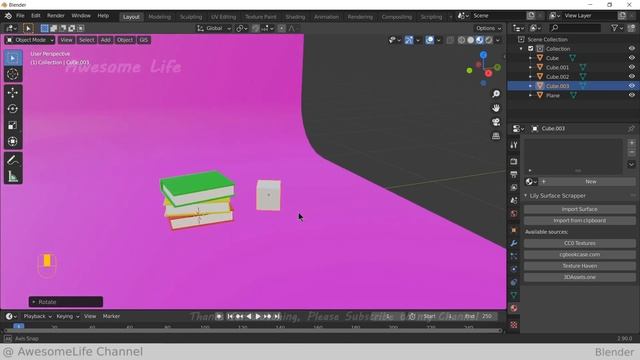Select the Move tool
This screenshot has width=640, height=360.
13,93
